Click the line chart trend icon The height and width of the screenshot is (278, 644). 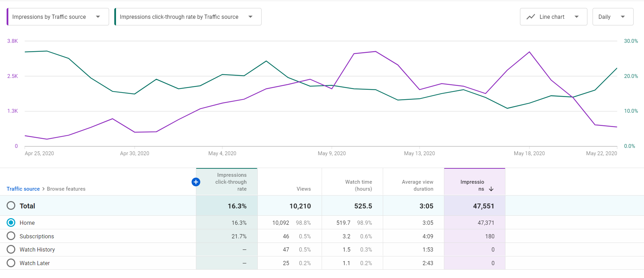(530, 17)
